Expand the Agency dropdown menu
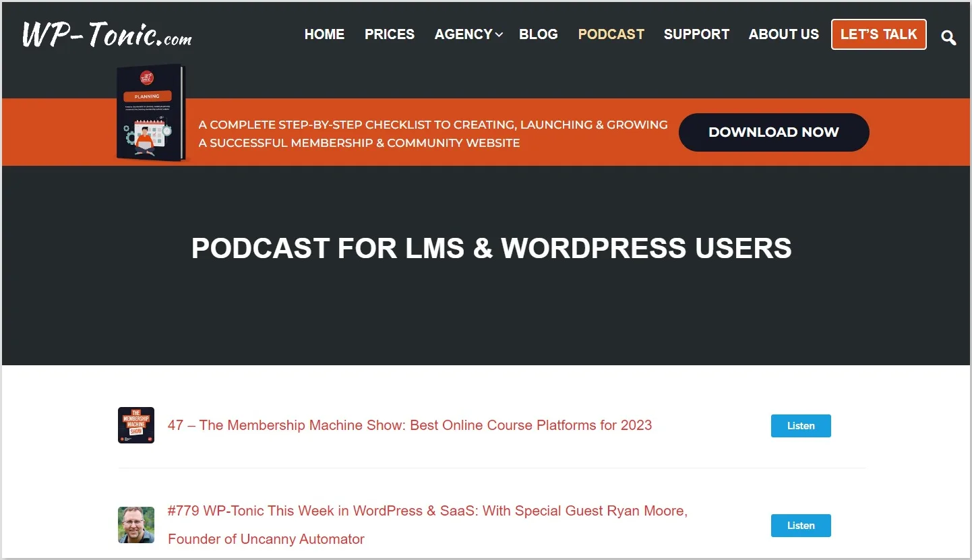 pyautogui.click(x=468, y=34)
